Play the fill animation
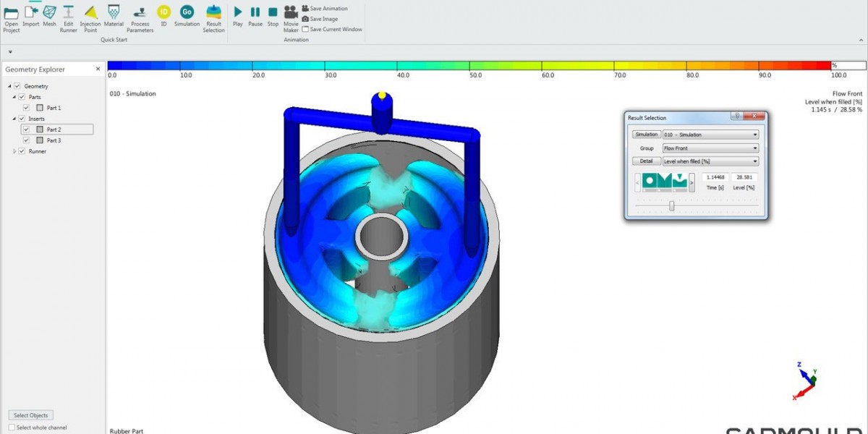This screenshot has width=868, height=434. (x=238, y=12)
